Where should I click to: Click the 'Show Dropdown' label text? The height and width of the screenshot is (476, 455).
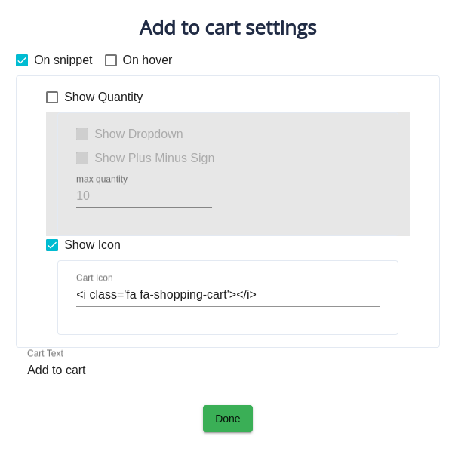click(x=139, y=134)
